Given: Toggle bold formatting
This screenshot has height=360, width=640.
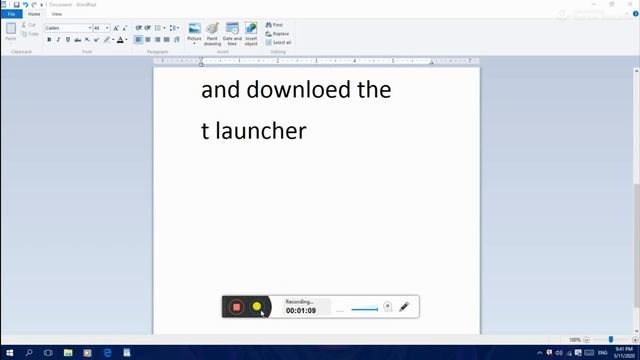Looking at the screenshot, I should point(49,40).
